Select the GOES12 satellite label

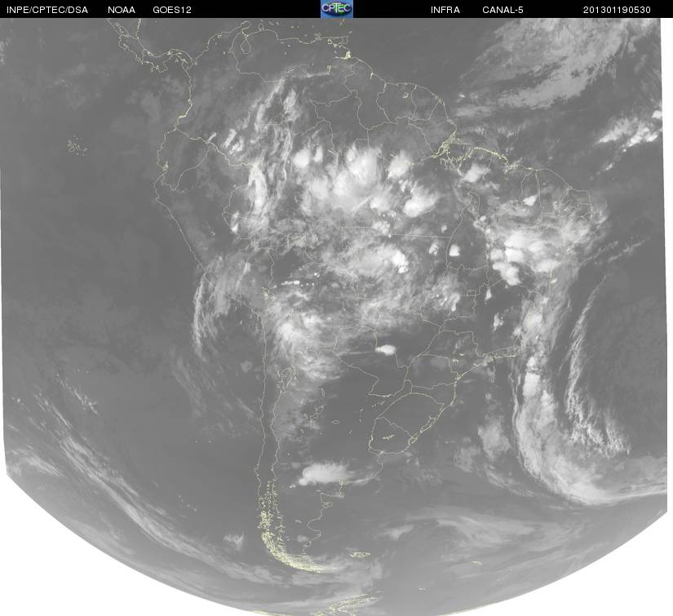click(172, 10)
